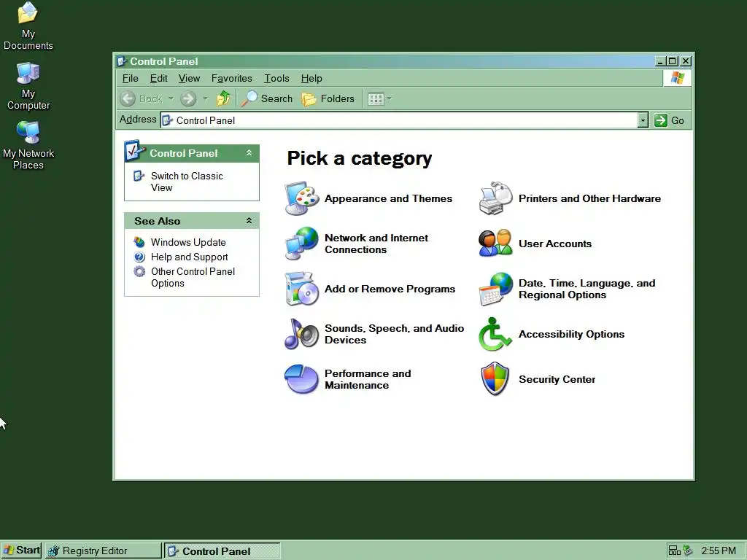Click the Control Panel title bar icon
Viewport: 747px width, 560px height.
122,61
